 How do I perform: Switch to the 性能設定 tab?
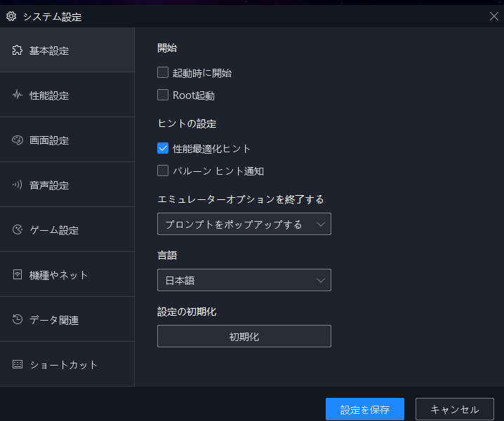(67, 95)
